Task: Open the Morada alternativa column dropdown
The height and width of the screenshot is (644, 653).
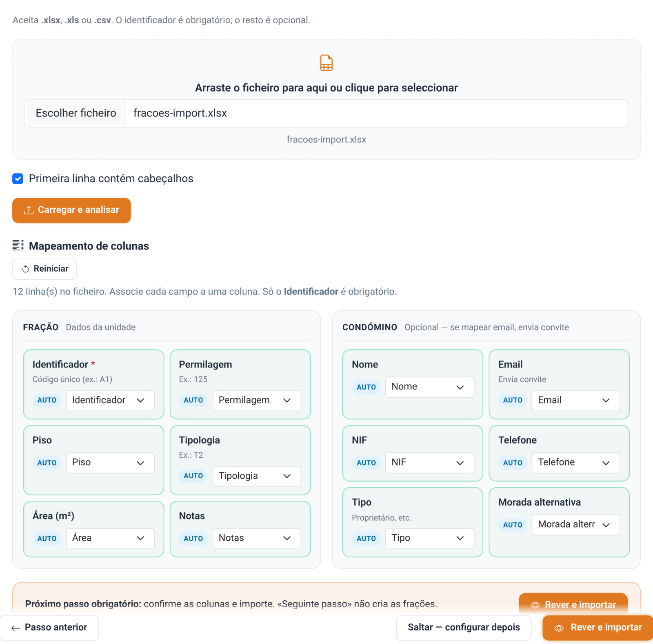Action: [576, 525]
